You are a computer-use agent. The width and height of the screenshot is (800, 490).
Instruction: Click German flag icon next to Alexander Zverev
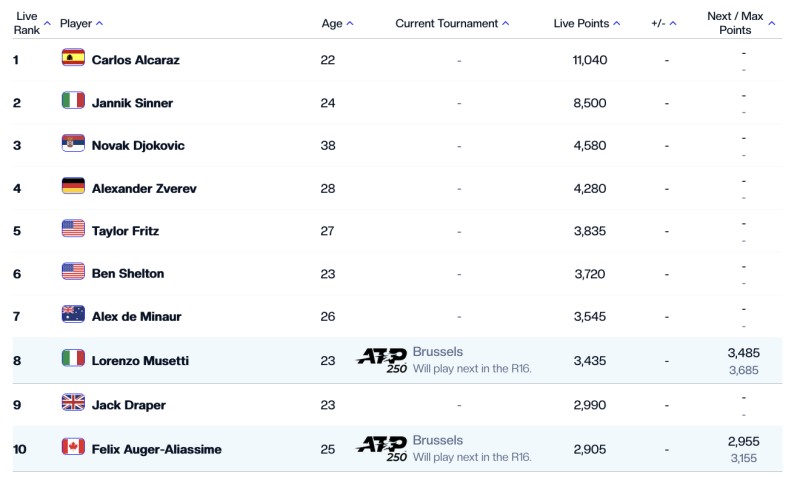73,187
